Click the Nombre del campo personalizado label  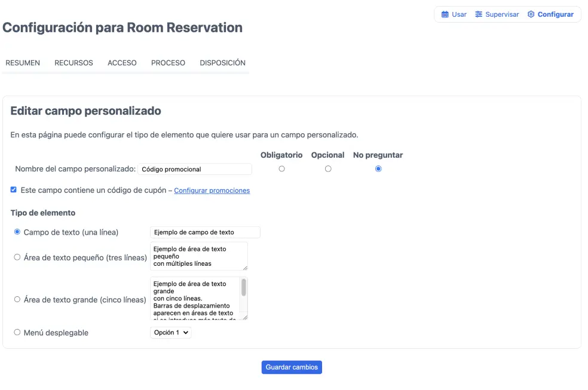[75, 169]
